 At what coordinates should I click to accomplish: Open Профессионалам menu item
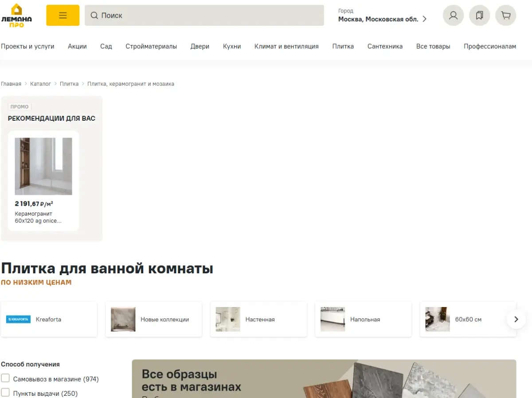tap(490, 46)
